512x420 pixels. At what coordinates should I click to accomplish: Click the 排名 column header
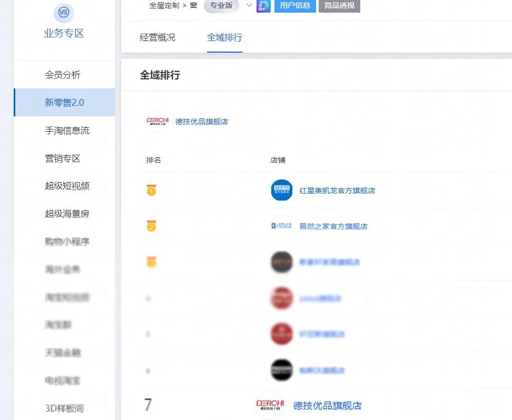point(153,160)
